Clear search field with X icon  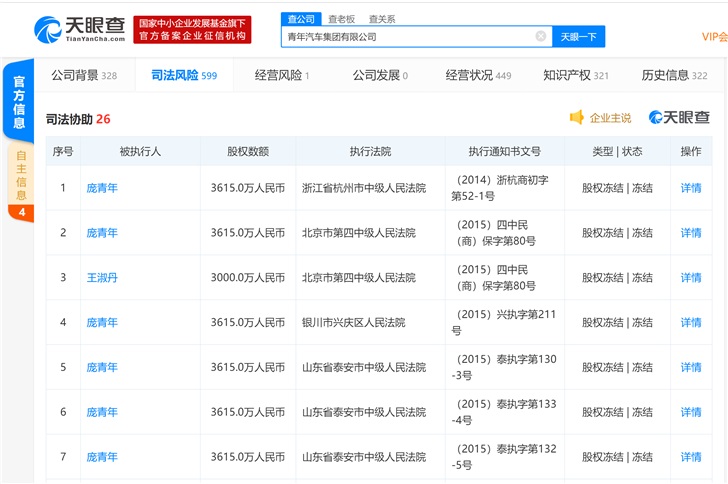click(x=541, y=37)
